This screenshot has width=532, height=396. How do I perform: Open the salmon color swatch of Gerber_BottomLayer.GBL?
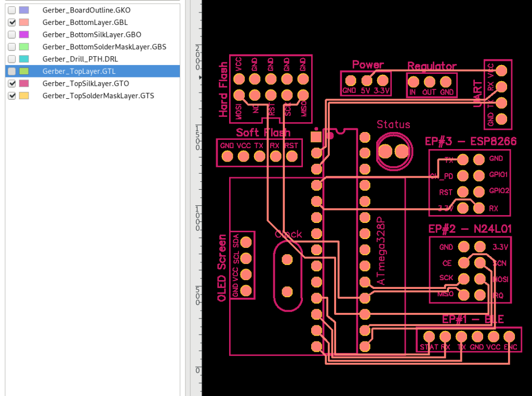point(24,22)
